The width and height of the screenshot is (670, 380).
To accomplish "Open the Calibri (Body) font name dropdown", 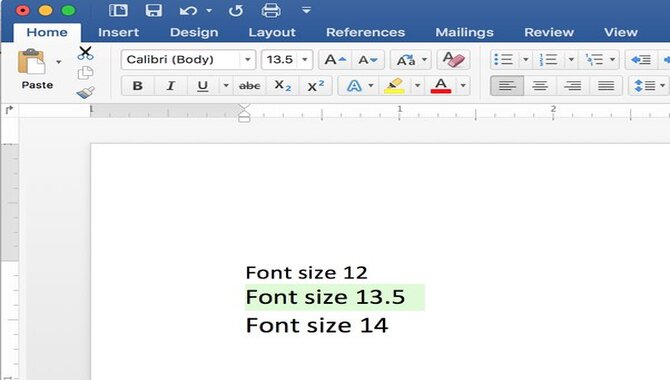I will point(247,59).
